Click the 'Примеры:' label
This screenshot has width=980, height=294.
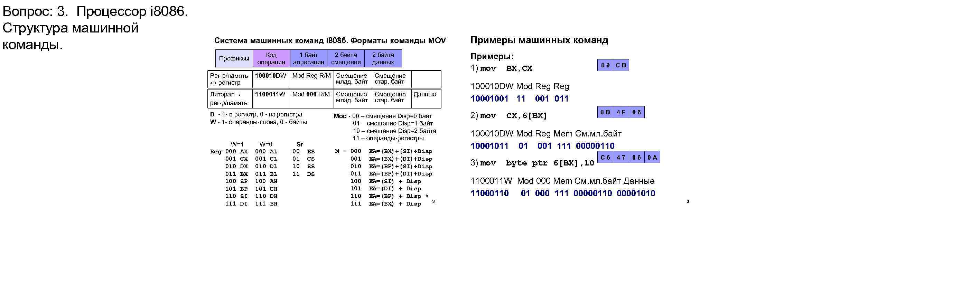(x=492, y=56)
